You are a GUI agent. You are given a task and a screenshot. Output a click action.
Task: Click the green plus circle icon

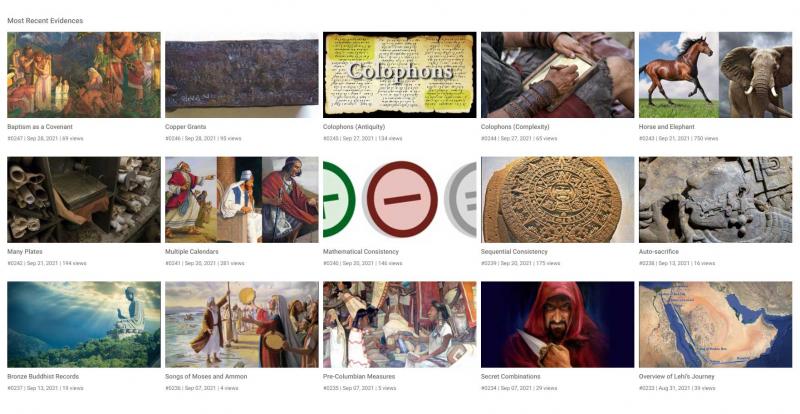[x=338, y=199]
